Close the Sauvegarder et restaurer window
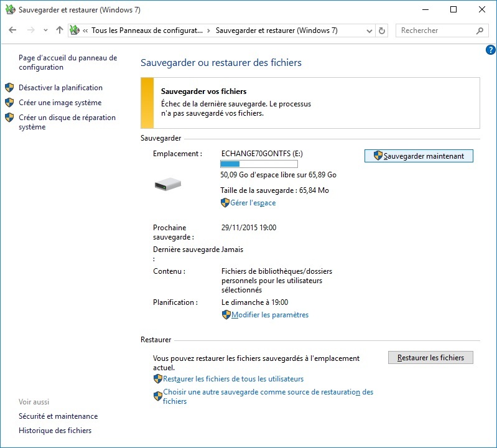Image resolution: width=497 pixels, height=448 pixels. point(482,9)
